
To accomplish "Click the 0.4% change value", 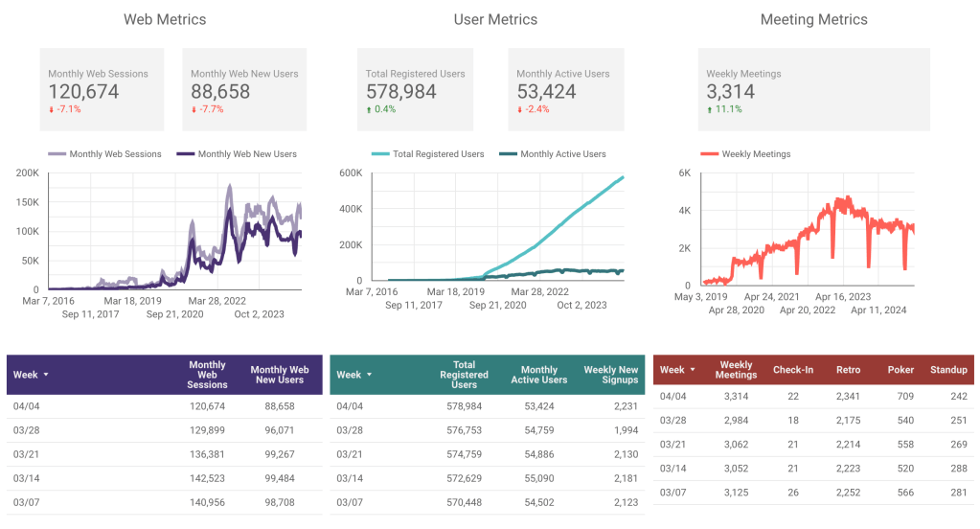I will click(385, 109).
